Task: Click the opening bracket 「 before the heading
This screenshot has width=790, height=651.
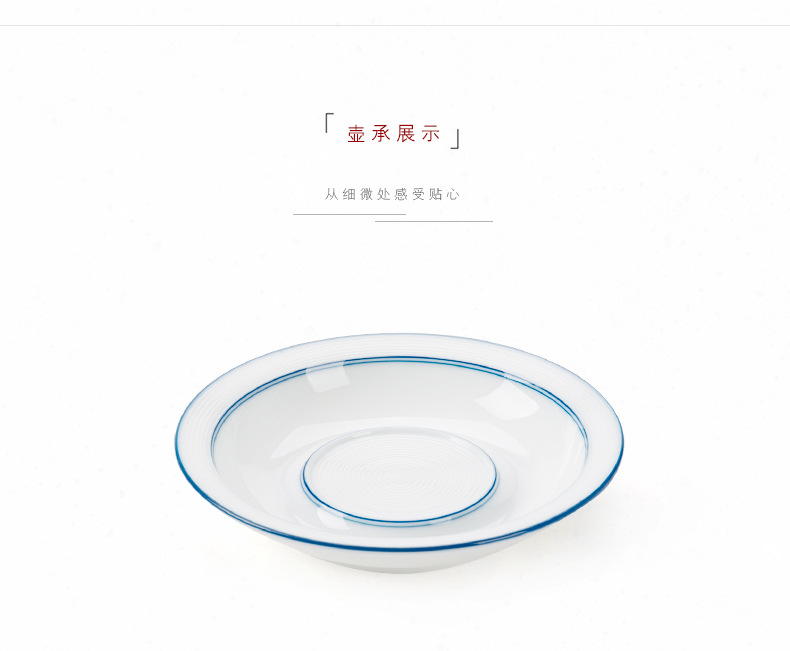Action: click(x=330, y=123)
